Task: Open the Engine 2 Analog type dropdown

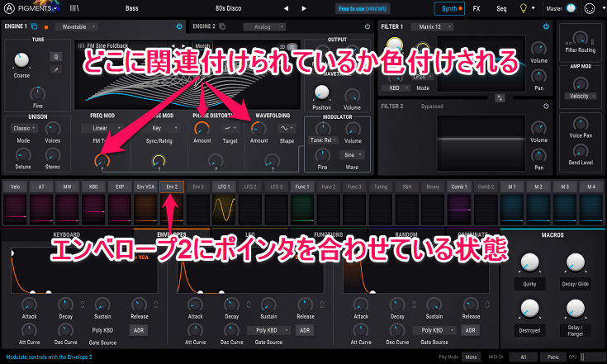Action: (x=264, y=26)
